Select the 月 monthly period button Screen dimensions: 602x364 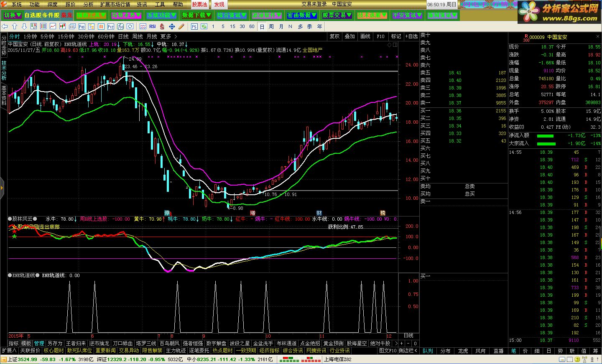click(281, 26)
